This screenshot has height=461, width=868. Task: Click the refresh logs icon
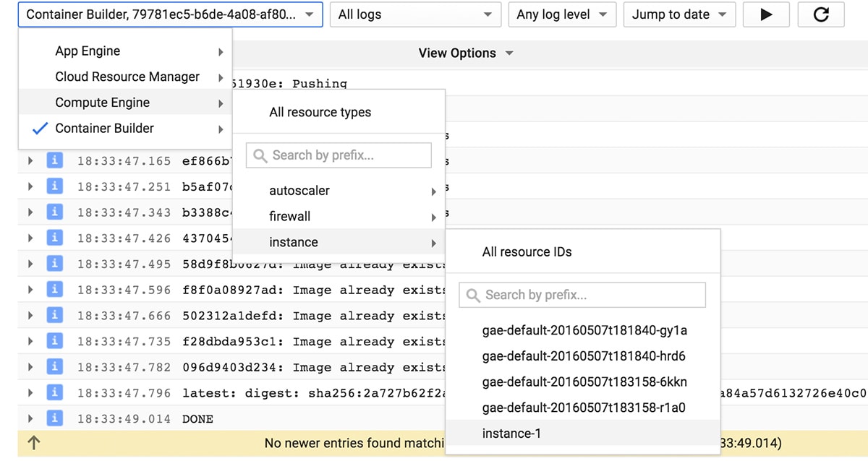(x=821, y=14)
